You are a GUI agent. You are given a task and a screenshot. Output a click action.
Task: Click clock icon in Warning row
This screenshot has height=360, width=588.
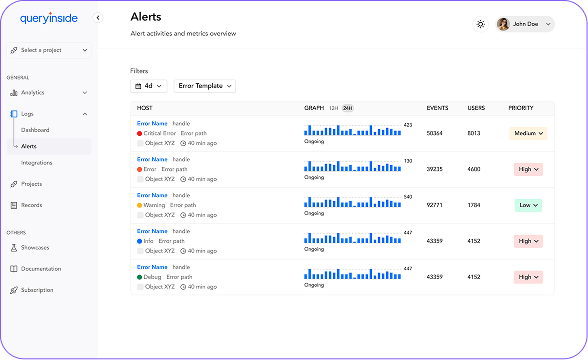[183, 215]
